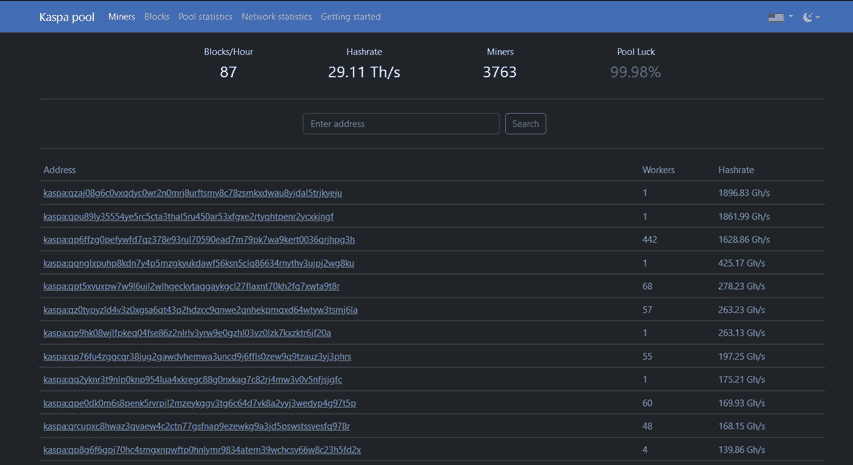Open the Miners navigation tab
Viewport: 853px width, 465px height.
[121, 17]
